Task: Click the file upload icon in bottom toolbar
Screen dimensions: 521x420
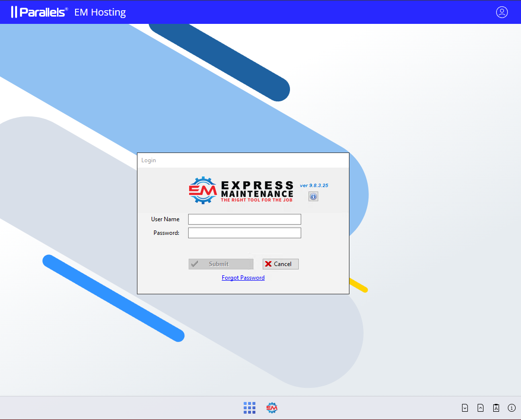Action: pyautogui.click(x=481, y=408)
